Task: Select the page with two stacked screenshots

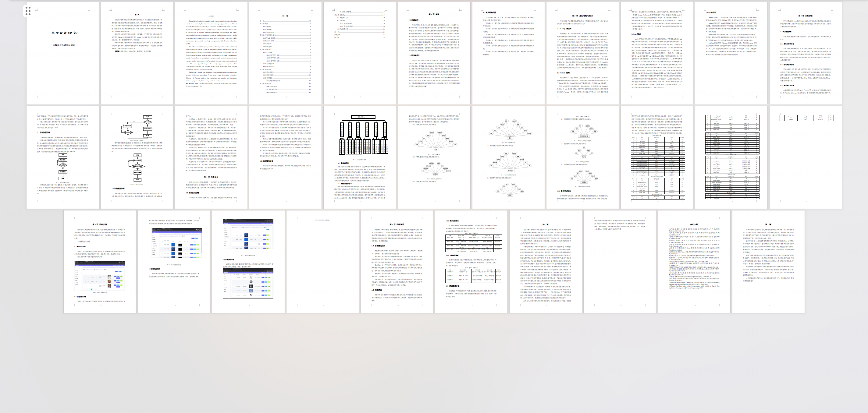Action: pos(248,262)
